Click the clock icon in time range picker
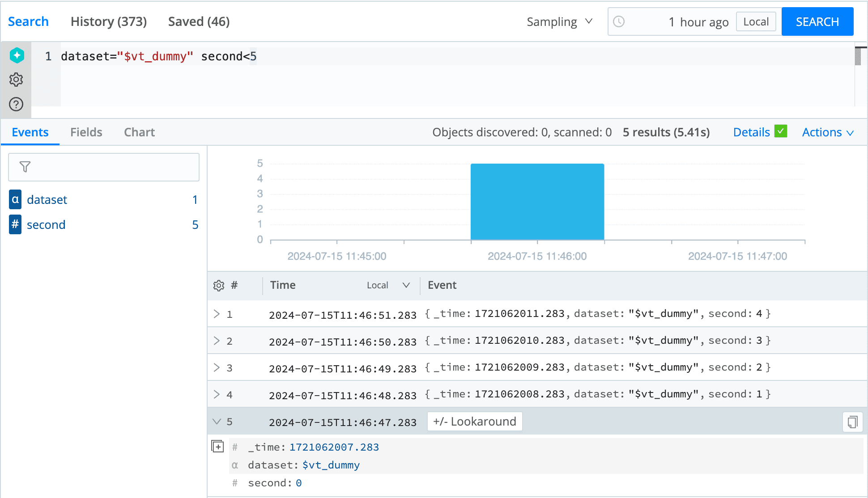The height and width of the screenshot is (498, 868). [619, 21]
